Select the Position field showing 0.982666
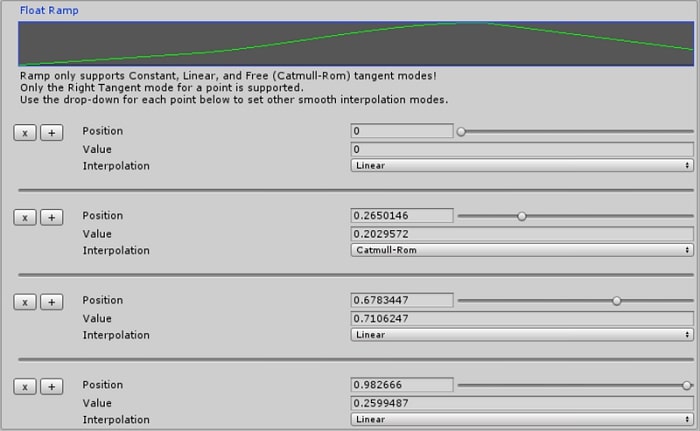This screenshot has height=431, width=700. pyautogui.click(x=402, y=385)
